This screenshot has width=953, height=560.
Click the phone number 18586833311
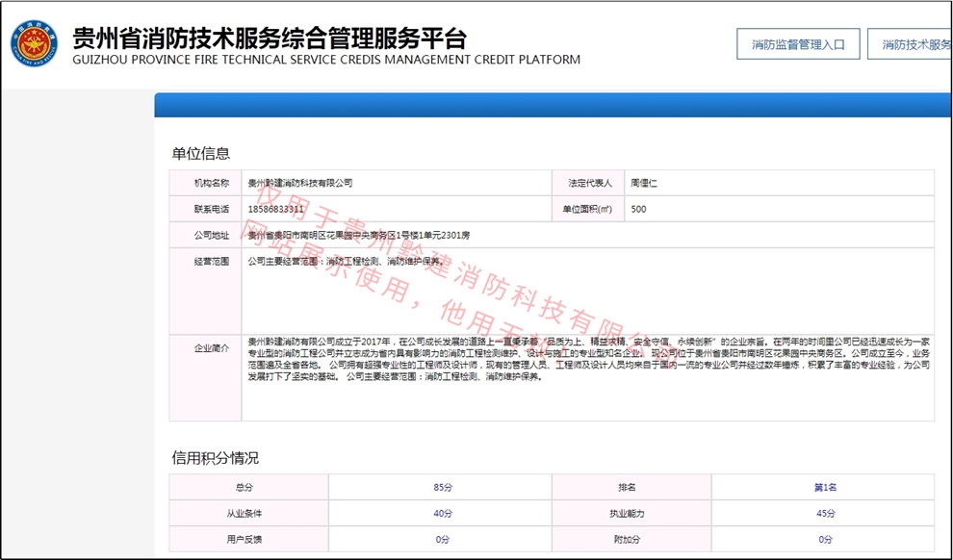pyautogui.click(x=276, y=209)
